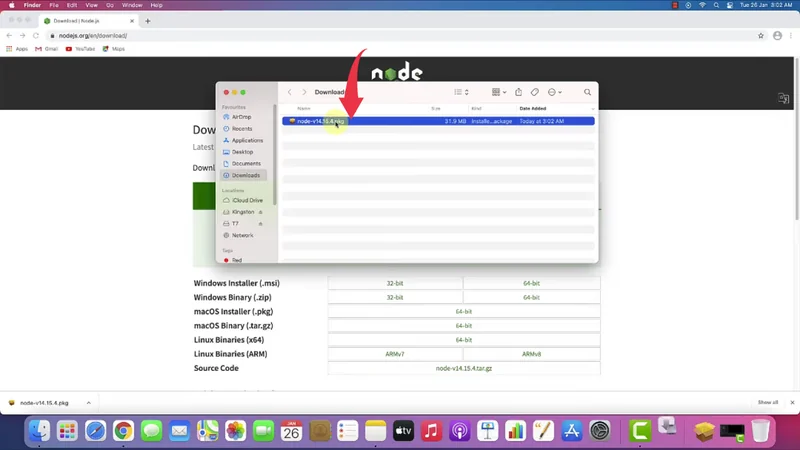Click the Share icon in Finder toolbar
The width and height of the screenshot is (800, 450).
tap(519, 92)
